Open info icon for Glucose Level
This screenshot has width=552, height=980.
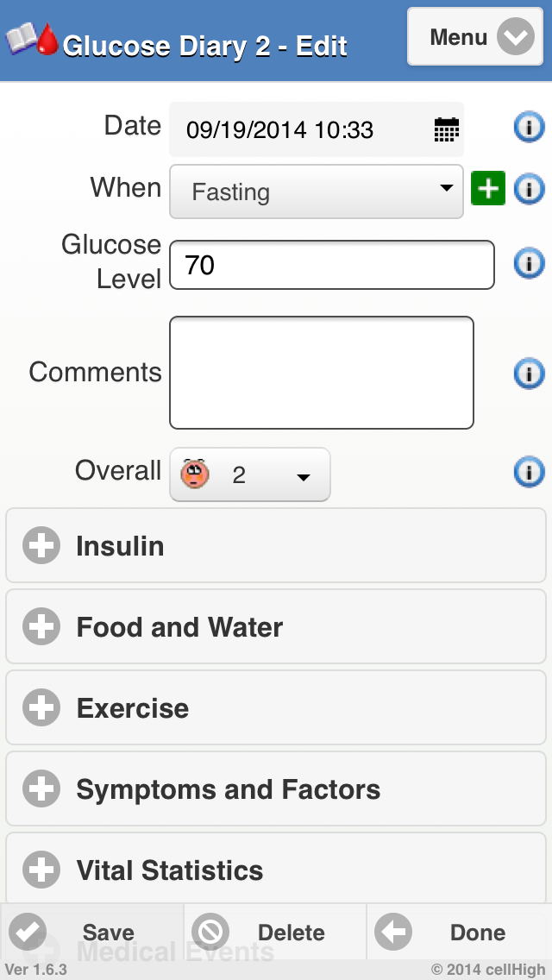(x=529, y=262)
